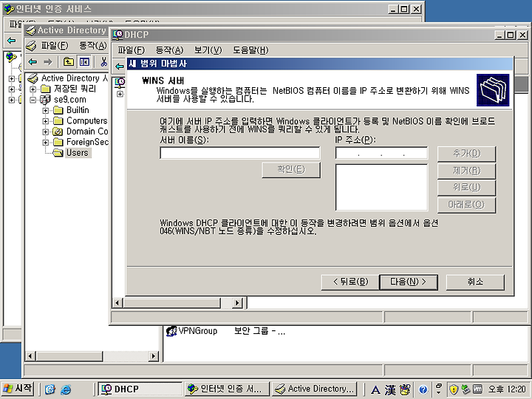Switch to Active Directory taskbar button
Image resolution: width=532 pixels, height=399 pixels.
315,389
